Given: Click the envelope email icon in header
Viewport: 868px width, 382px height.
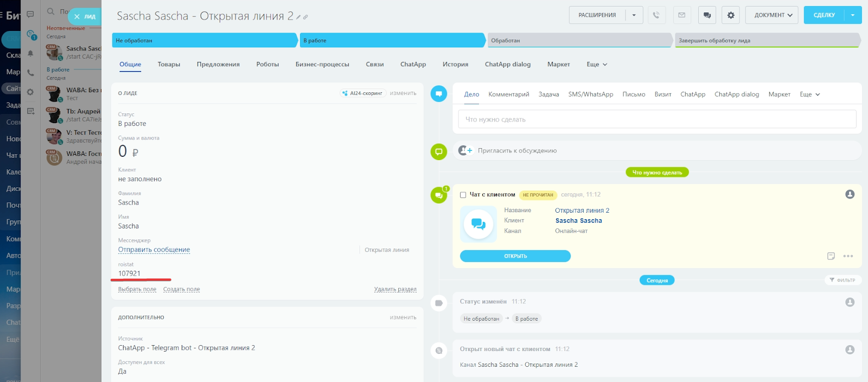Looking at the screenshot, I should point(682,15).
